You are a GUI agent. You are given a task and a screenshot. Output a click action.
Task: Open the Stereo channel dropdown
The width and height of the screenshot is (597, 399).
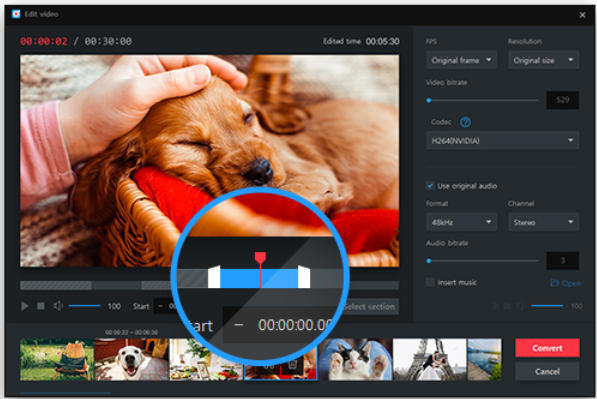point(544,222)
